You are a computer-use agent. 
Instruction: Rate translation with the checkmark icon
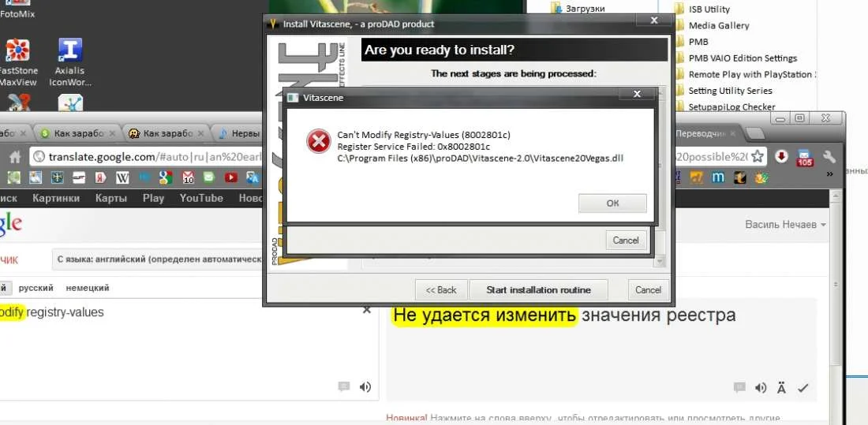(803, 388)
